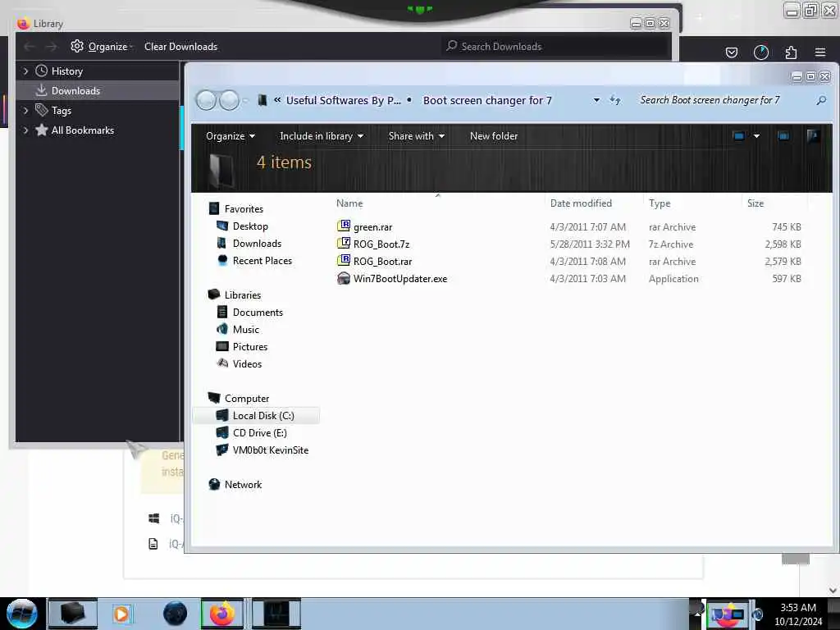This screenshot has width=840, height=630.
Task: Open the Firefox Pocket save icon
Action: [x=731, y=52]
